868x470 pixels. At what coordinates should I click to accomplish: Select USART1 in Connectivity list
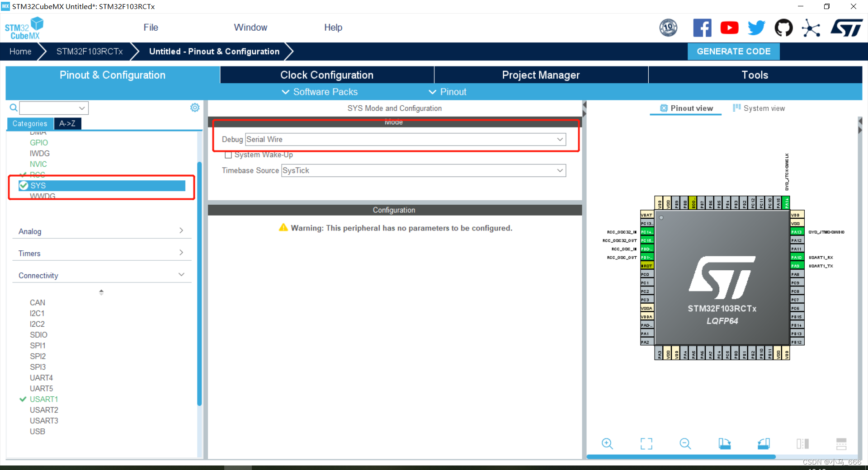pyautogui.click(x=44, y=399)
